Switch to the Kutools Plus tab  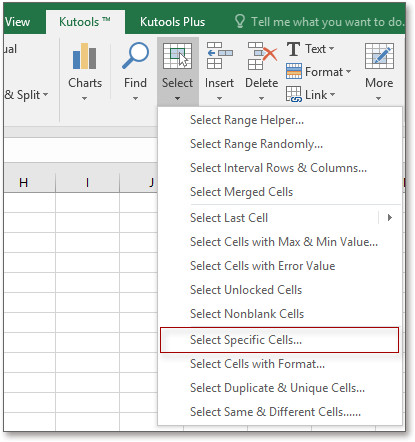(172, 22)
